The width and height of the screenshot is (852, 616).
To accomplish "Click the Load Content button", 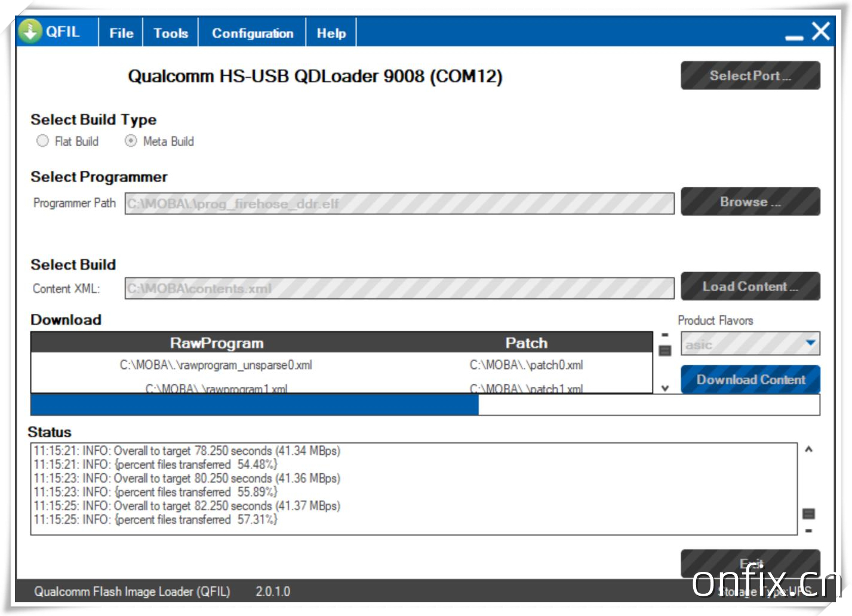I will [x=750, y=287].
